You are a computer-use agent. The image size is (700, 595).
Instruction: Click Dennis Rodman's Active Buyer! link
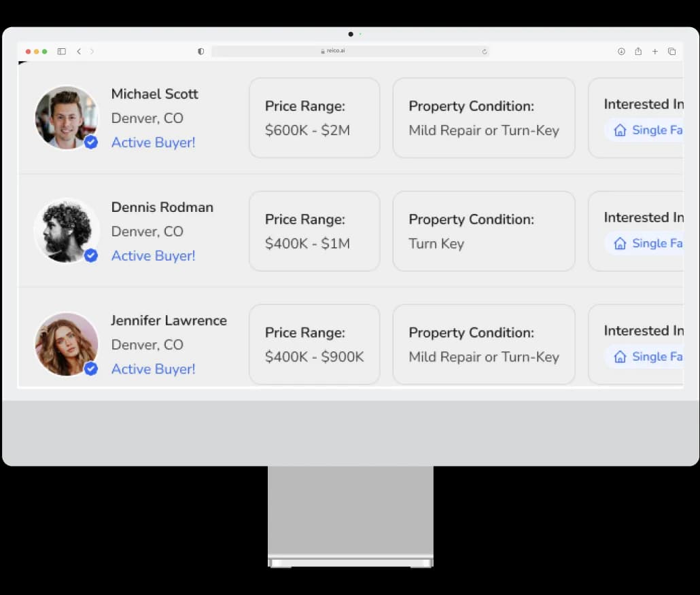[x=153, y=256]
